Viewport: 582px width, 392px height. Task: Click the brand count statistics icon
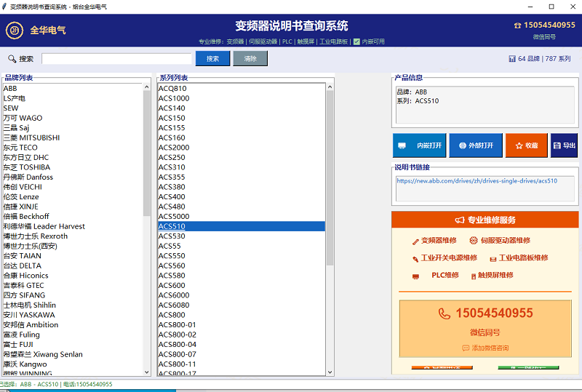pyautogui.click(x=512, y=59)
